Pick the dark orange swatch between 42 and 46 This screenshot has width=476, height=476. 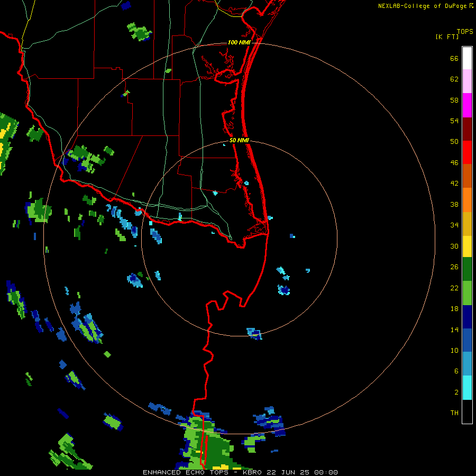[467, 176]
